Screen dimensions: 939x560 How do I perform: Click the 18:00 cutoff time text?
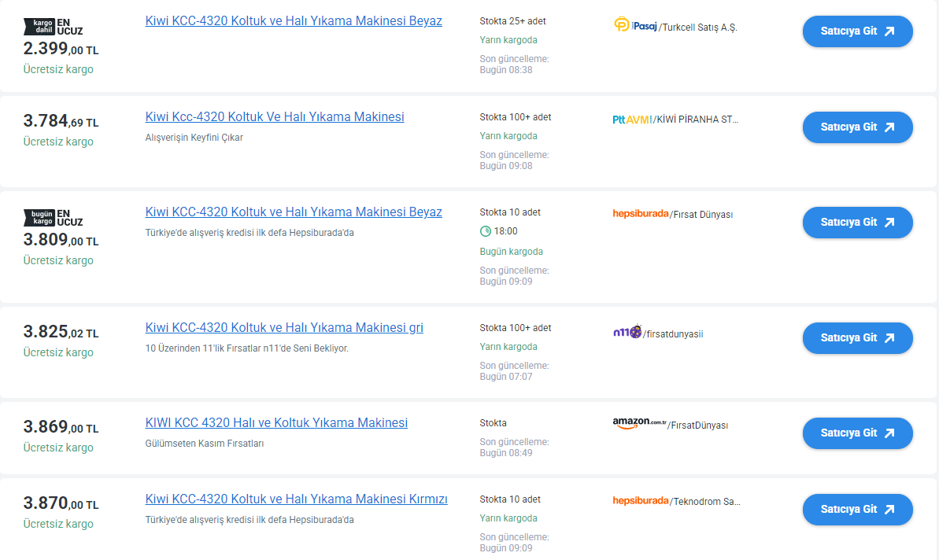pyautogui.click(x=505, y=231)
